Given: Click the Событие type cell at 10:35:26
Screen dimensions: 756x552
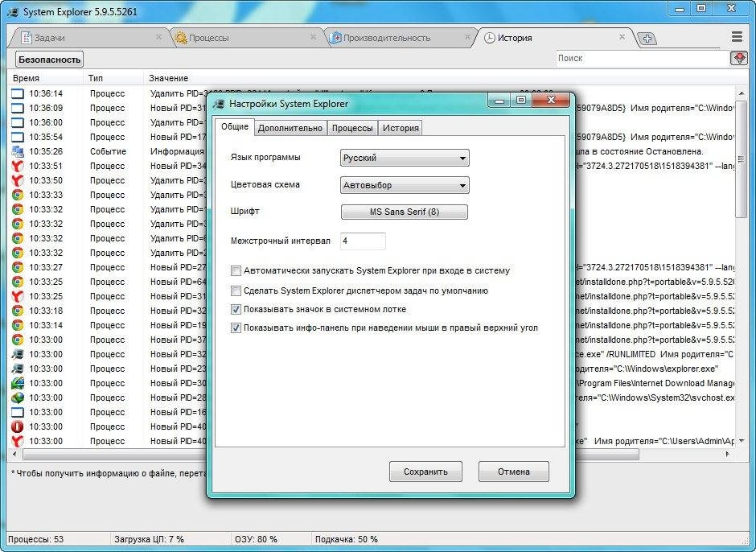Looking at the screenshot, I should click(x=108, y=151).
